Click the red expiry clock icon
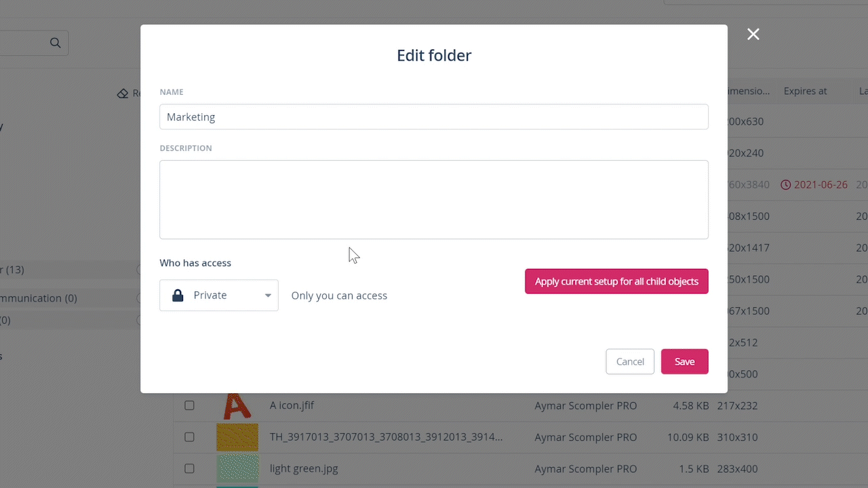This screenshot has width=868, height=488. (x=786, y=185)
